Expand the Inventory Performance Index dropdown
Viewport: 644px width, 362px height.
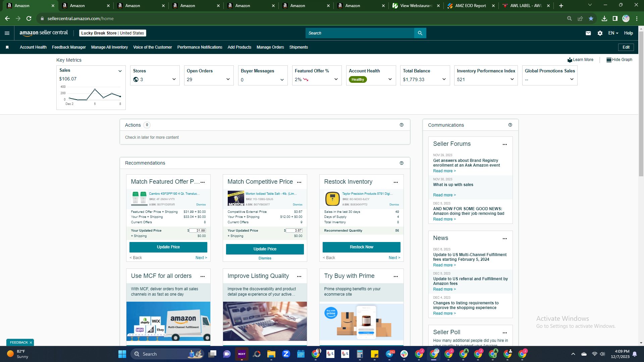pyautogui.click(x=512, y=79)
